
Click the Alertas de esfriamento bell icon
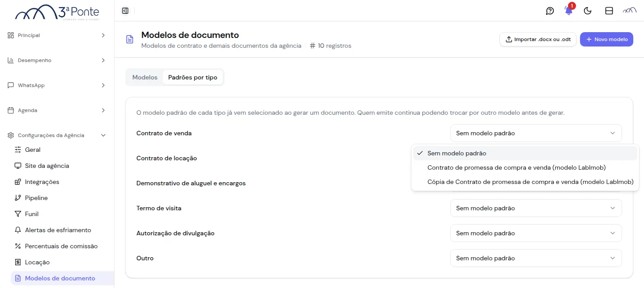(18, 230)
